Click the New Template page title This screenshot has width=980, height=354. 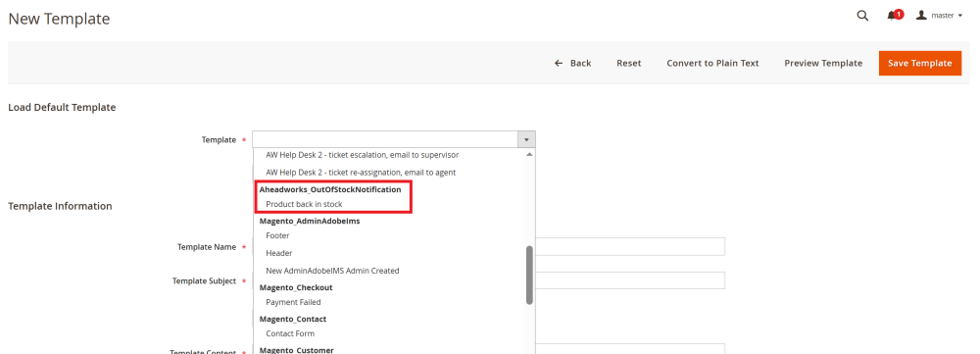[59, 19]
